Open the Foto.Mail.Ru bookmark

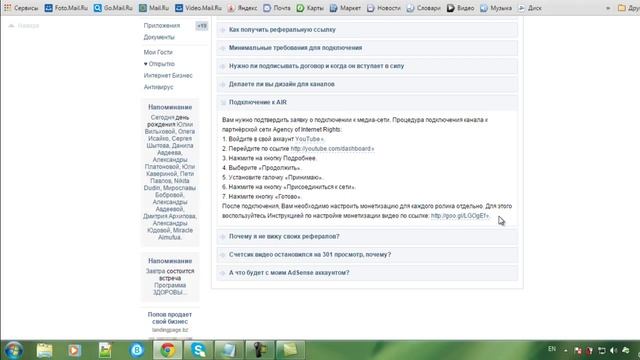tap(66, 8)
